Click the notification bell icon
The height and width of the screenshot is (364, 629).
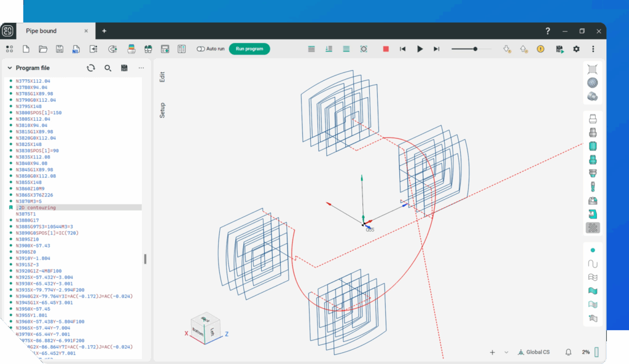pos(569,352)
